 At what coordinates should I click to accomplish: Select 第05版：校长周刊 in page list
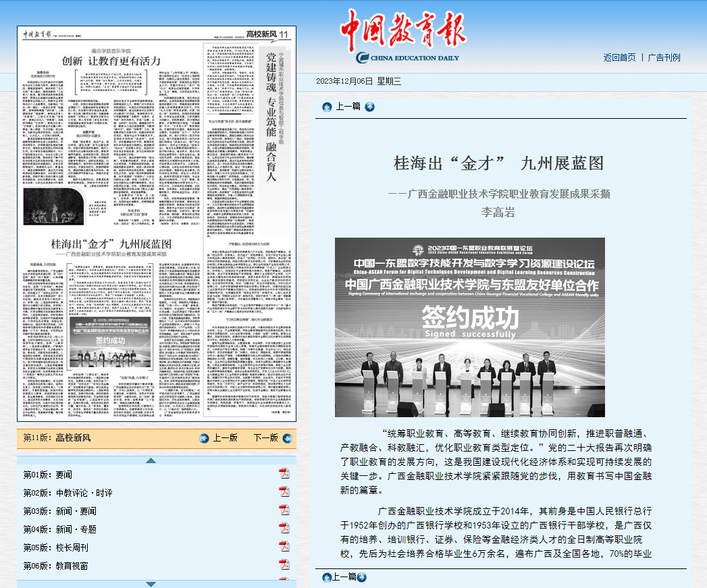[x=55, y=547]
